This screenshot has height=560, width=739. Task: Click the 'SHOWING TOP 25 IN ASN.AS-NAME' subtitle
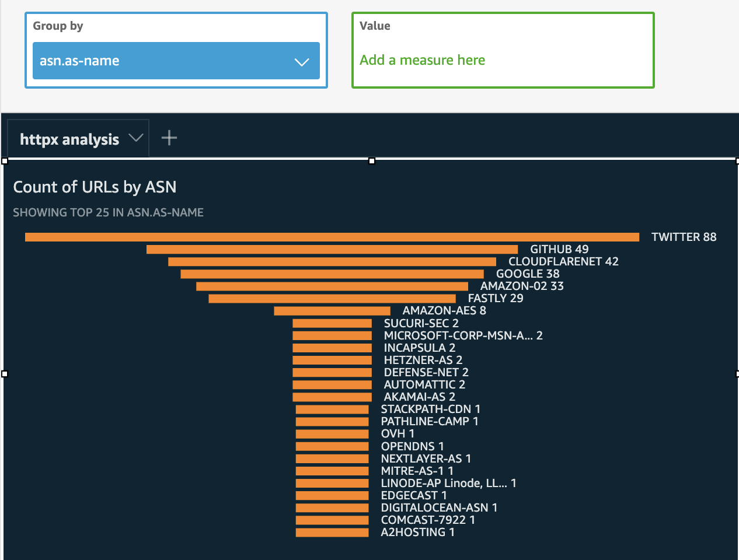[109, 212]
